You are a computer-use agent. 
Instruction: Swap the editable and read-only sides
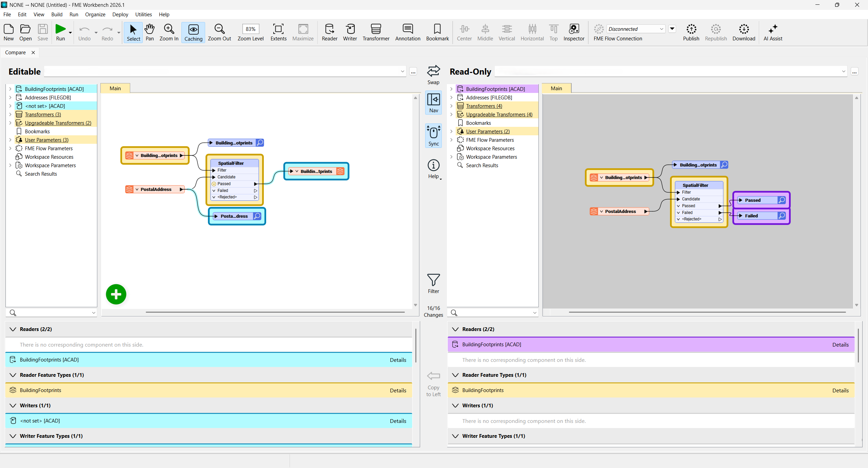pyautogui.click(x=433, y=75)
